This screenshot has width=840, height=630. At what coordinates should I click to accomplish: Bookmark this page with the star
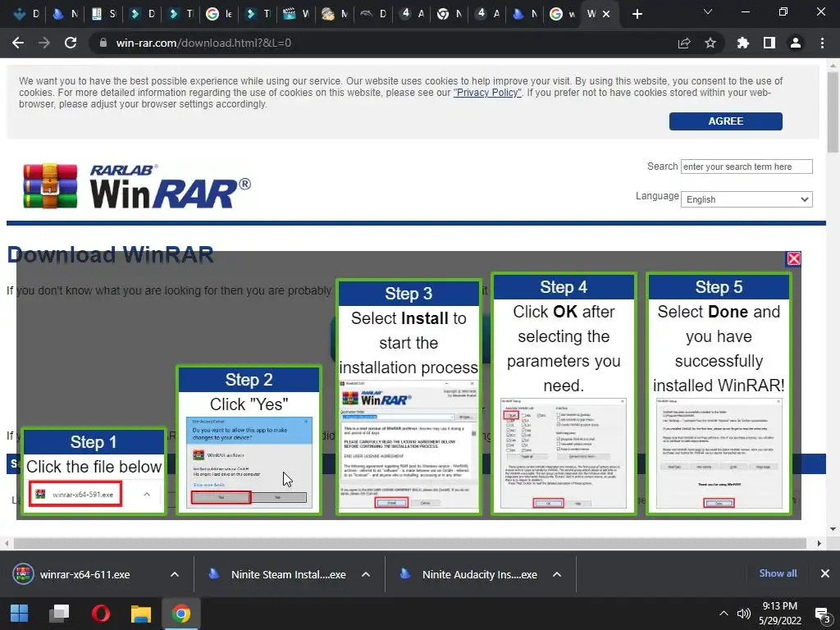click(x=710, y=43)
